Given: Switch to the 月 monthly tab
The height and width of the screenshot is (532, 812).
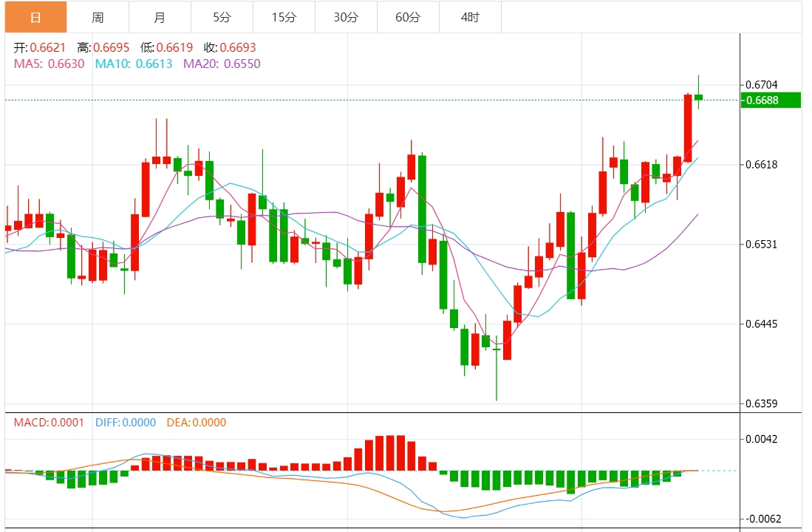Looking at the screenshot, I should [160, 17].
